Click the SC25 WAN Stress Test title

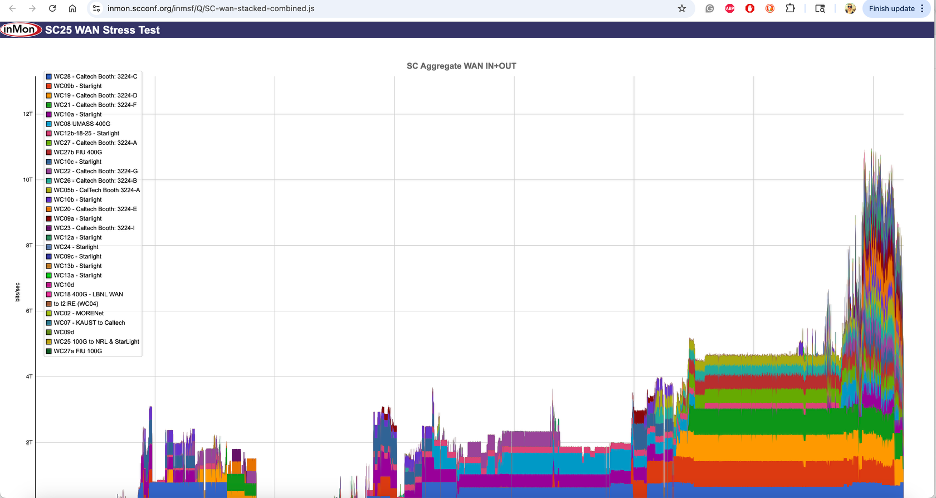click(102, 30)
